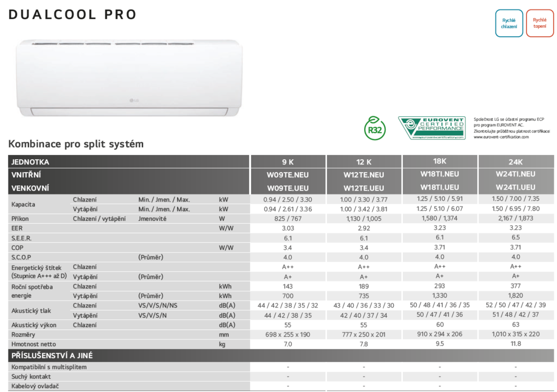
Task: Click the annual heating consumption value 1,330
Action: pyautogui.click(x=440, y=295)
